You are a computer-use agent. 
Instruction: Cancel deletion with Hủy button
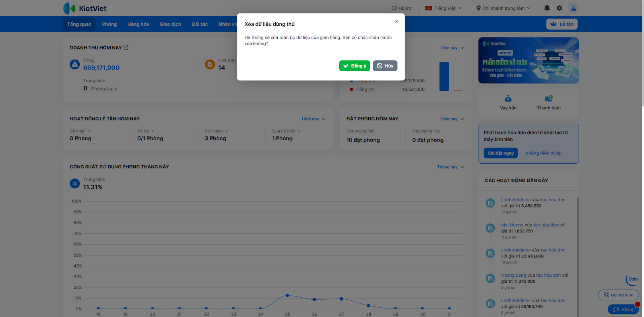pyautogui.click(x=385, y=66)
